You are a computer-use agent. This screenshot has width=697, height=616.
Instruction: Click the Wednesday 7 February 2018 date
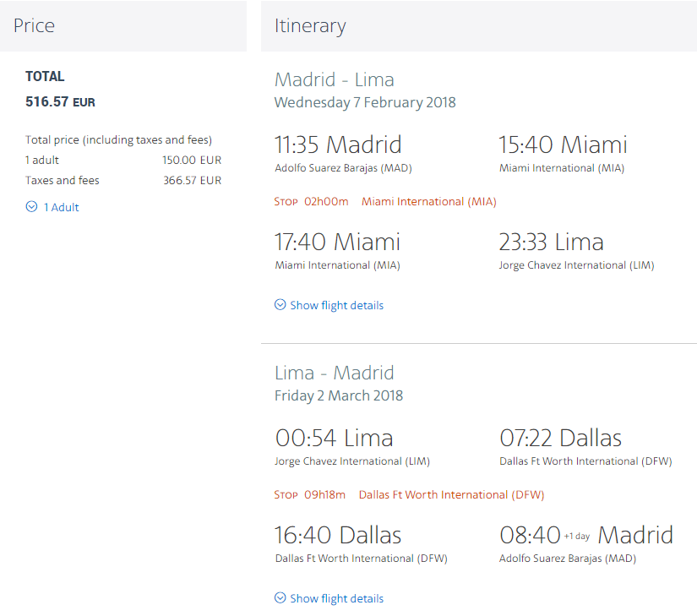[365, 103]
